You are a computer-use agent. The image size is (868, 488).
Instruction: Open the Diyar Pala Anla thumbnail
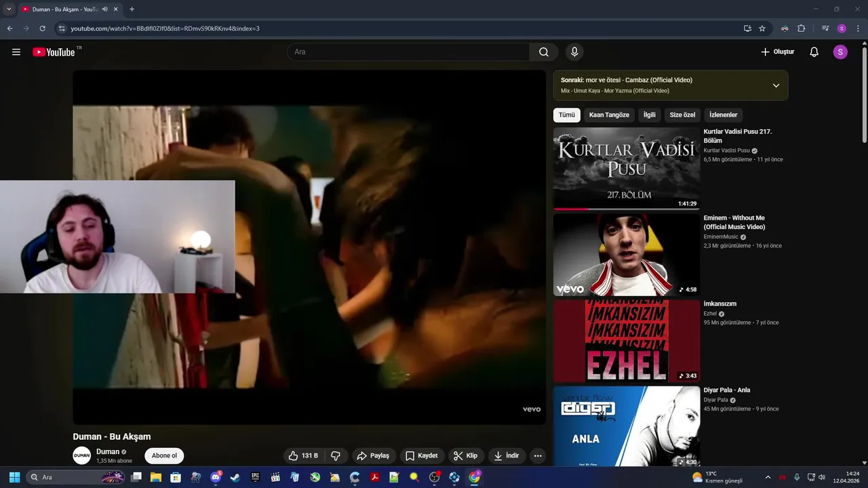(x=627, y=426)
